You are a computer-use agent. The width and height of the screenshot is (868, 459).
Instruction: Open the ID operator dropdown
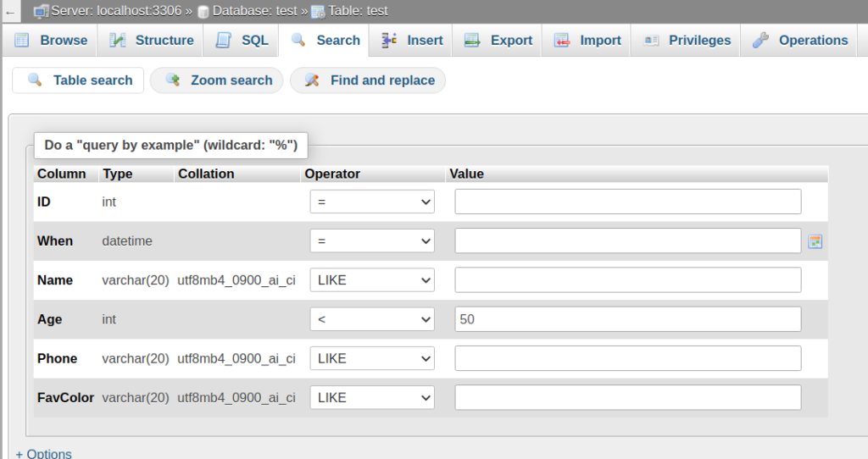pos(372,202)
